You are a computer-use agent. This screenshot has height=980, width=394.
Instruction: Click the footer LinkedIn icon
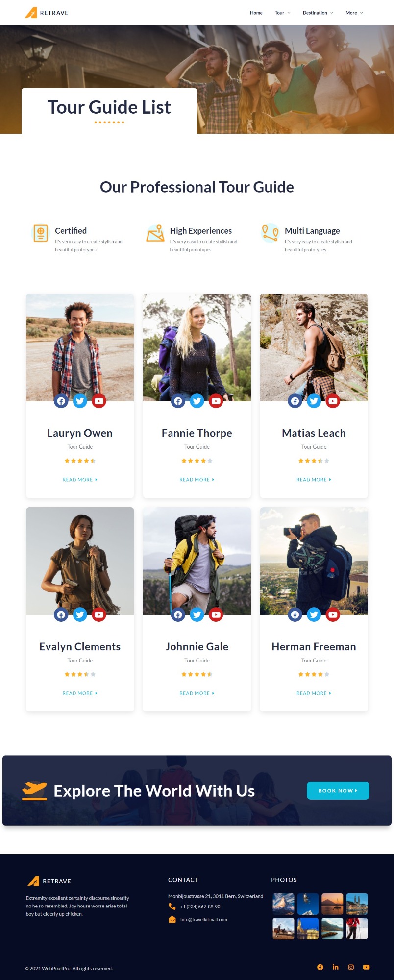[x=336, y=967]
